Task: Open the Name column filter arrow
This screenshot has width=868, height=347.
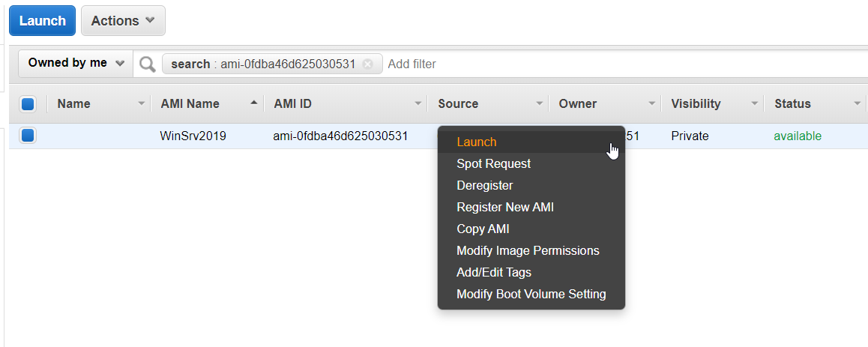Action: coord(142,103)
